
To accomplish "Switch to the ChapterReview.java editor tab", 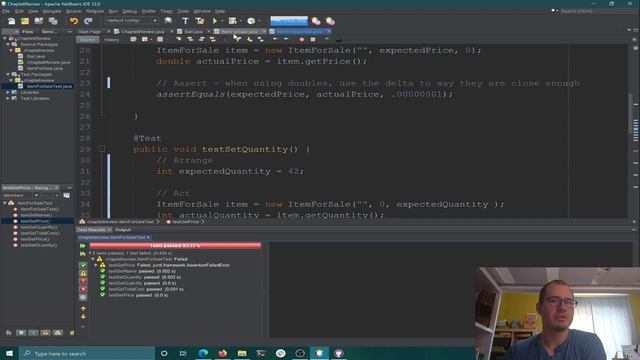I will tap(142, 31).
